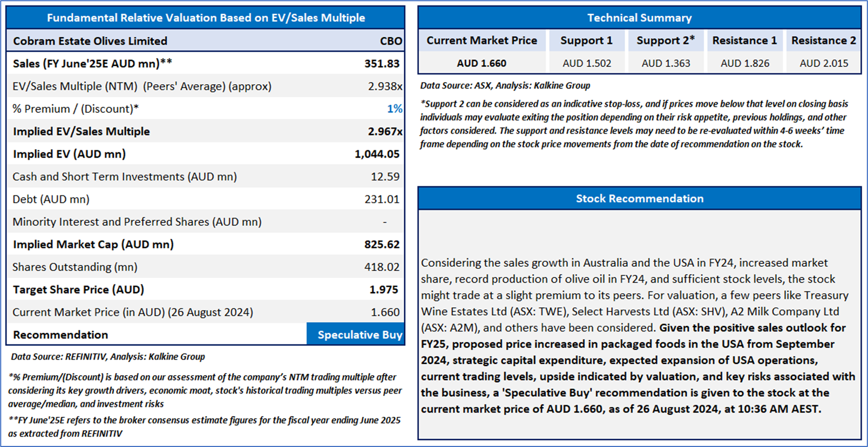Select the Target Share Price value 1.975
The image size is (868, 447).
click(383, 290)
